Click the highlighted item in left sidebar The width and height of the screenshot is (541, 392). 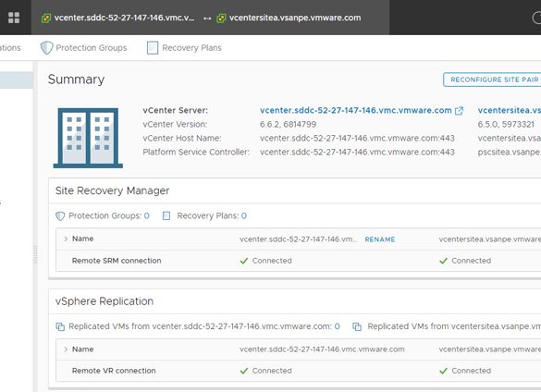(17, 80)
